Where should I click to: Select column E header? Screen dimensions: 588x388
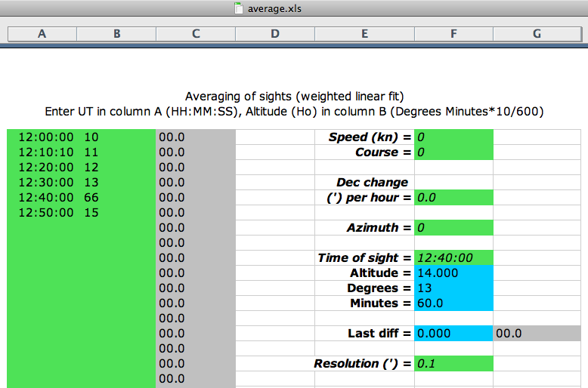pyautogui.click(x=364, y=34)
